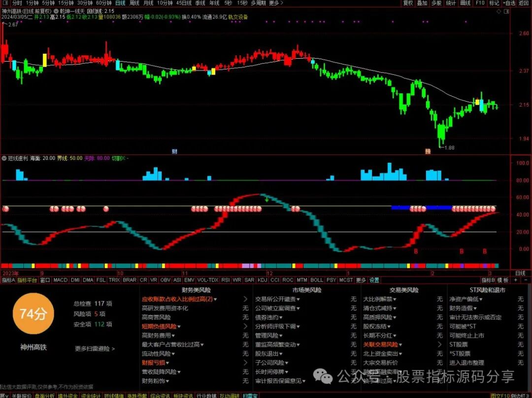Switch to 多周期 view
Image resolution: width=532 pixels, height=398 pixels.
pyautogui.click(x=258, y=3)
